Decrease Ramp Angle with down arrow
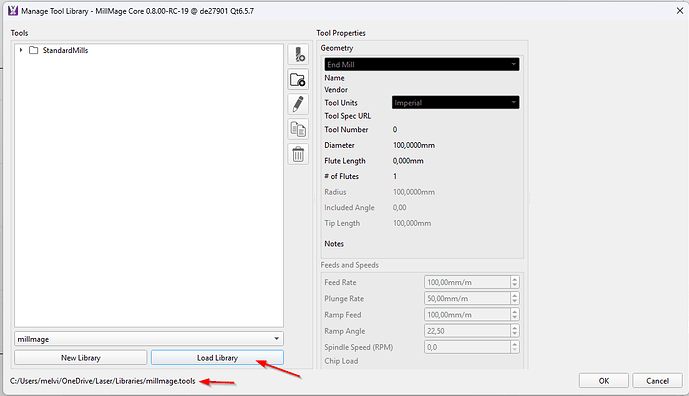Screen dimensions: 689x396 pos(515,334)
